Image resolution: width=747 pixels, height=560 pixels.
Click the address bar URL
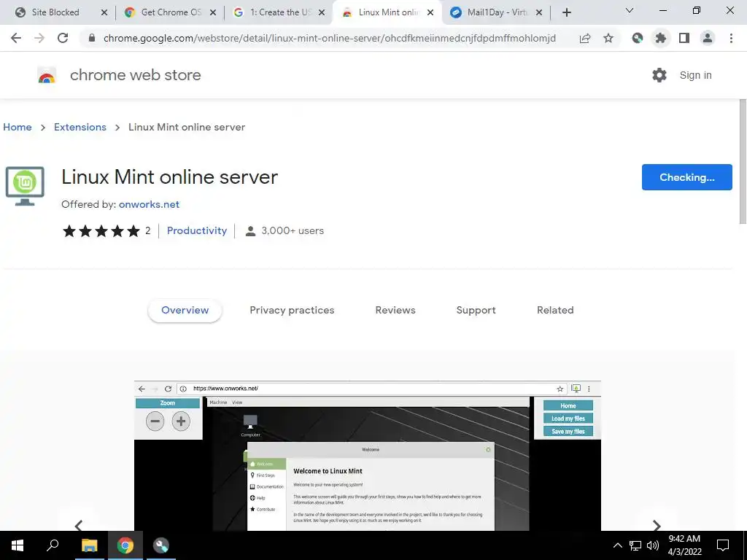coord(329,38)
